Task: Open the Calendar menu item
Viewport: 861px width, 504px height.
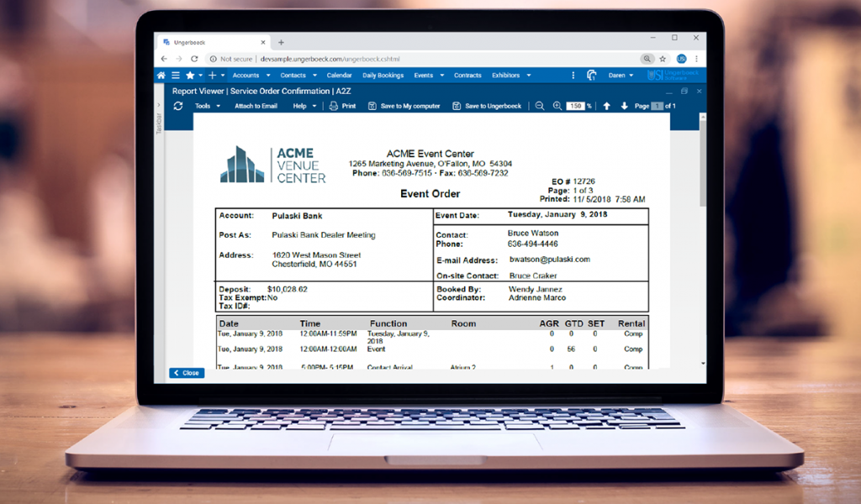Action: 339,76
